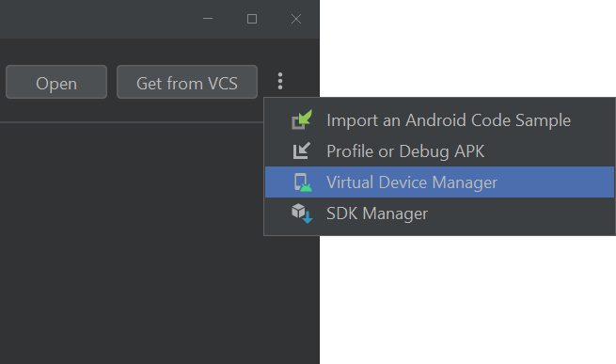Click the empty popup padding below SDK Manager
The width and height of the screenshot is (616, 364).
439,231
